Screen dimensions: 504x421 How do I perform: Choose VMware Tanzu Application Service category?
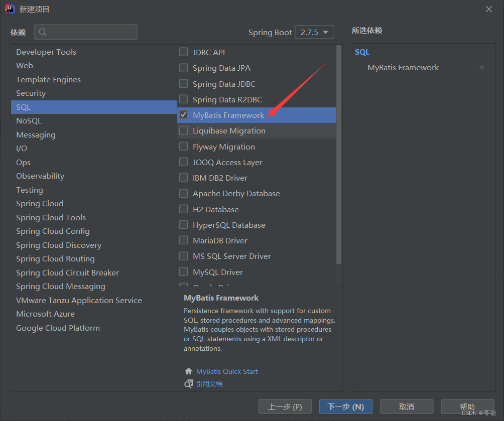coord(93,301)
